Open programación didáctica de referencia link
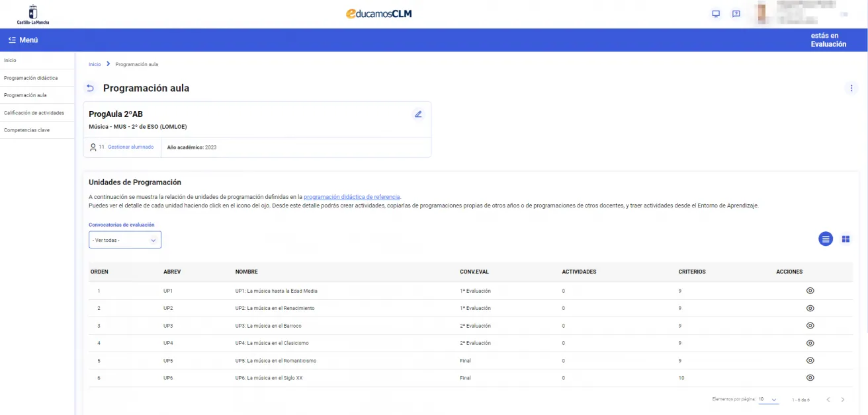 [351, 197]
